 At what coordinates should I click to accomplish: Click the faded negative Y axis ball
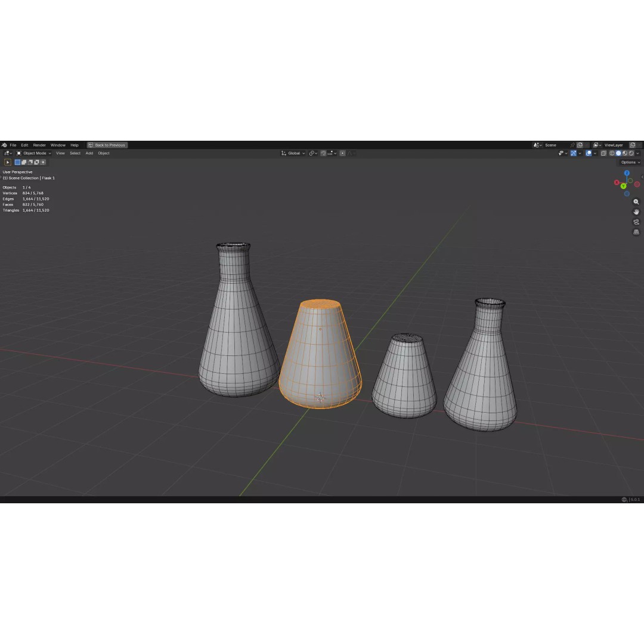(x=630, y=181)
